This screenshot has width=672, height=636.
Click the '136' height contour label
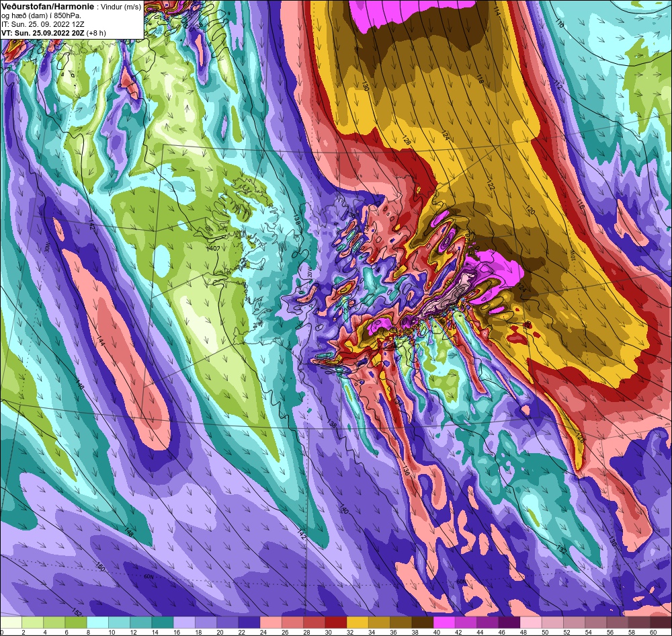[x=407, y=471]
